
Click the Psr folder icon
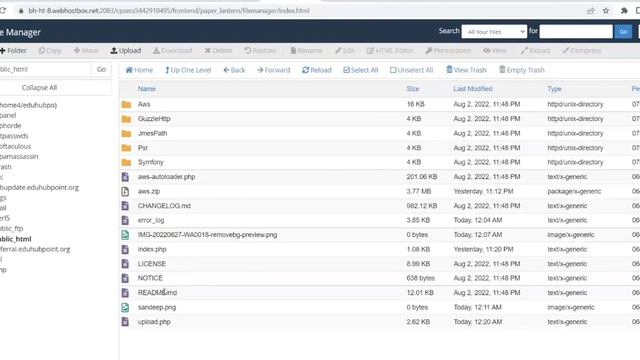tap(127, 148)
